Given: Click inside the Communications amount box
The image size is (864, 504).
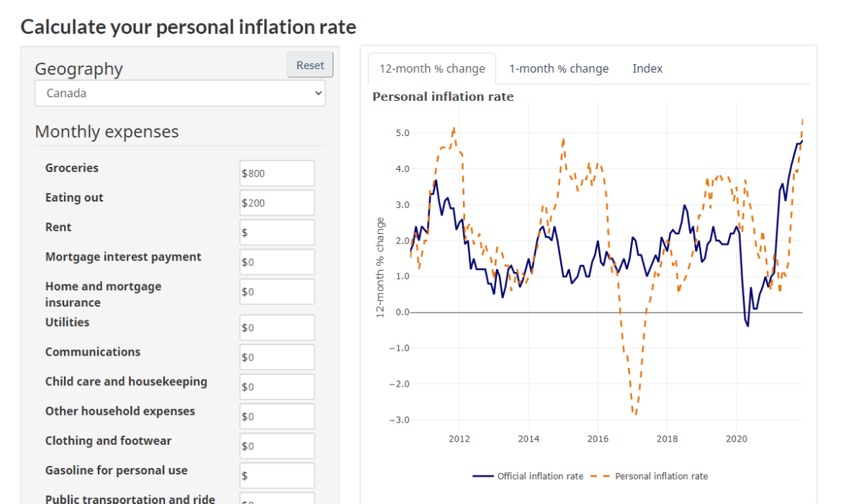Looking at the screenshot, I should tap(276, 356).
